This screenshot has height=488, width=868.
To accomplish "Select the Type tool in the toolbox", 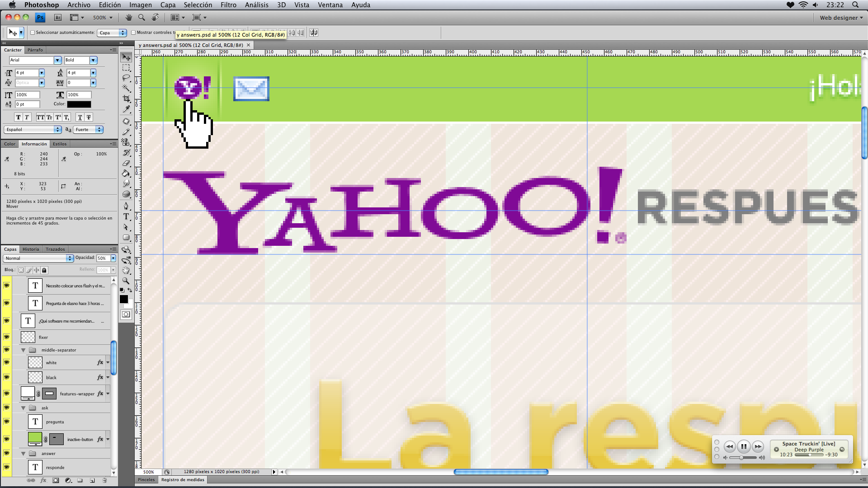I will (126, 216).
